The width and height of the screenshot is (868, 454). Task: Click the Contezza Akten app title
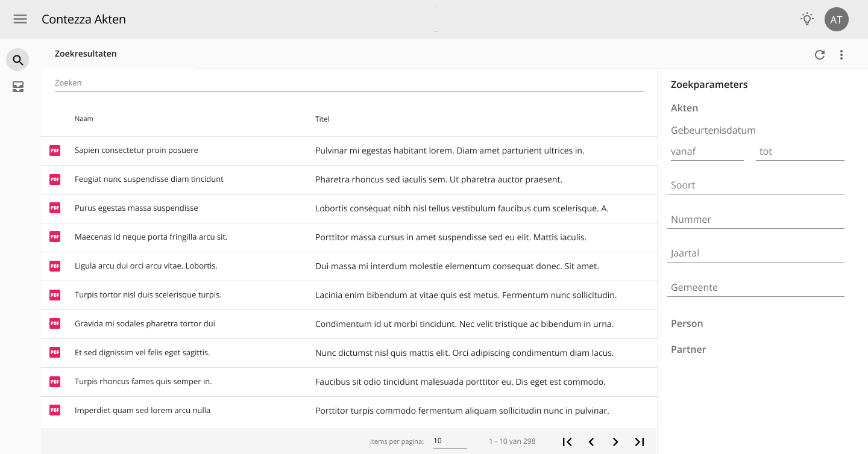(x=84, y=19)
